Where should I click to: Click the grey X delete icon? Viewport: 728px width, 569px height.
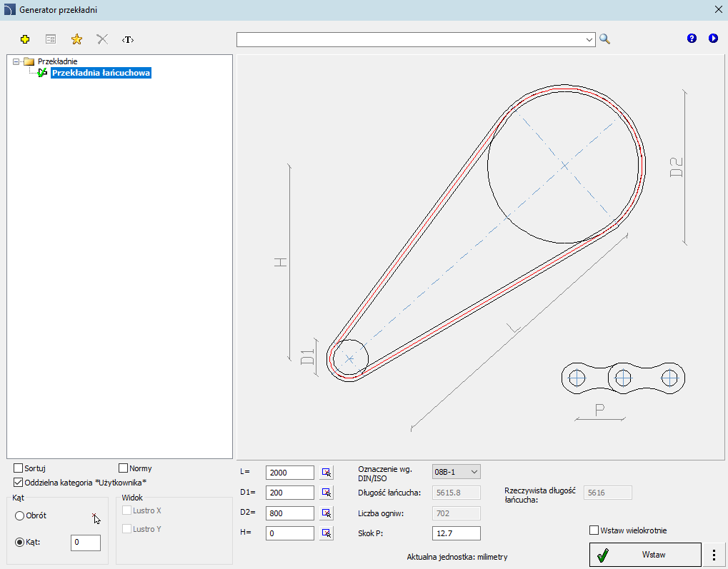(x=102, y=39)
